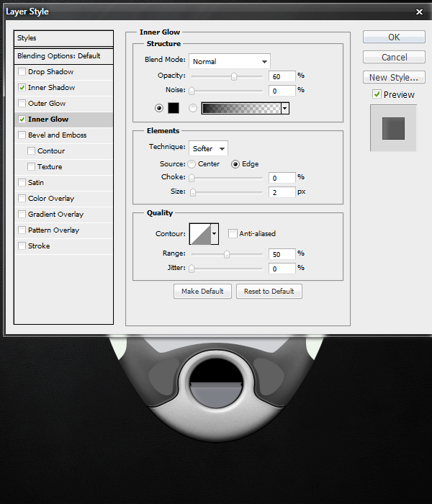This screenshot has width=432, height=504.
Task: Click the Choke value field
Action: [x=282, y=178]
